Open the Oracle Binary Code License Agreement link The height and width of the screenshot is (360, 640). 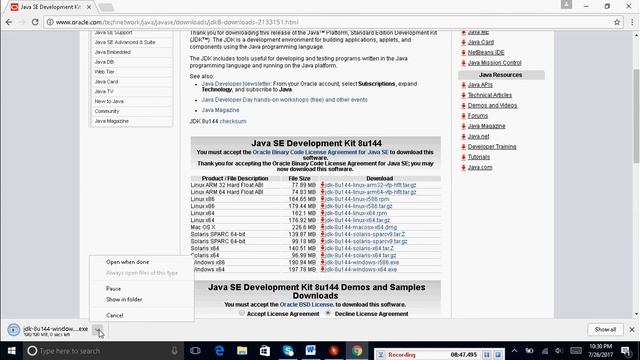pos(320,152)
